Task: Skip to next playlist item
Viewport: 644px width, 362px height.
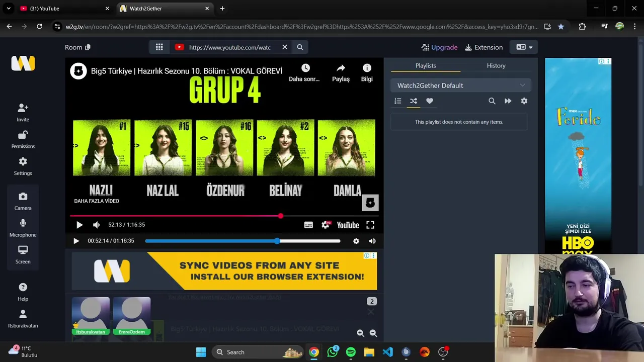Action: (508, 101)
